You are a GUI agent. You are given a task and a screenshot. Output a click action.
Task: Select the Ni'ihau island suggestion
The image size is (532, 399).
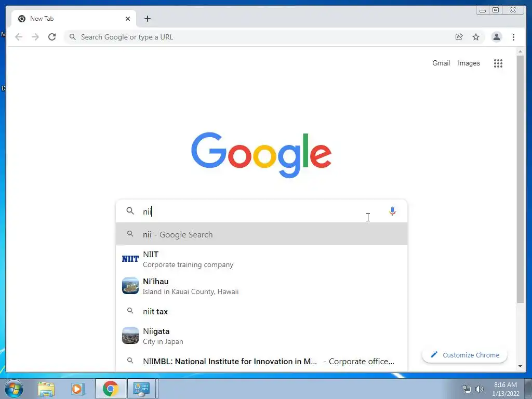click(x=262, y=286)
